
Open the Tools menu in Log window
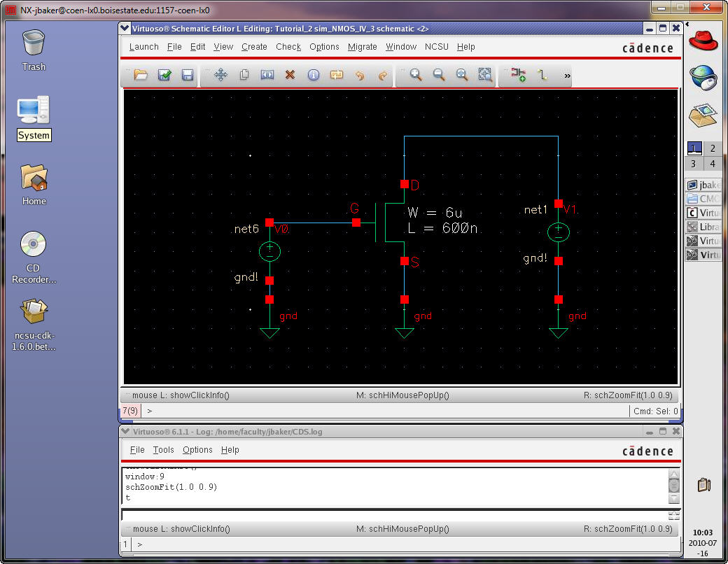point(163,450)
